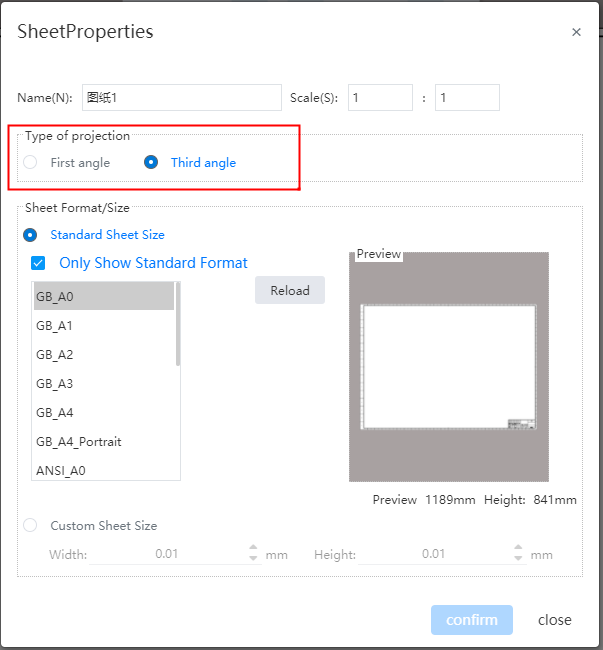This screenshot has height=650, width=603.
Task: Click the close text button
Action: tap(555, 620)
